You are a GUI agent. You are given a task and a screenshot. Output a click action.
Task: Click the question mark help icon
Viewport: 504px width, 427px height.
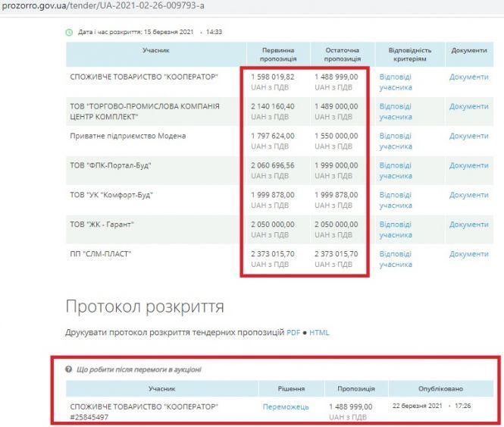tap(68, 369)
